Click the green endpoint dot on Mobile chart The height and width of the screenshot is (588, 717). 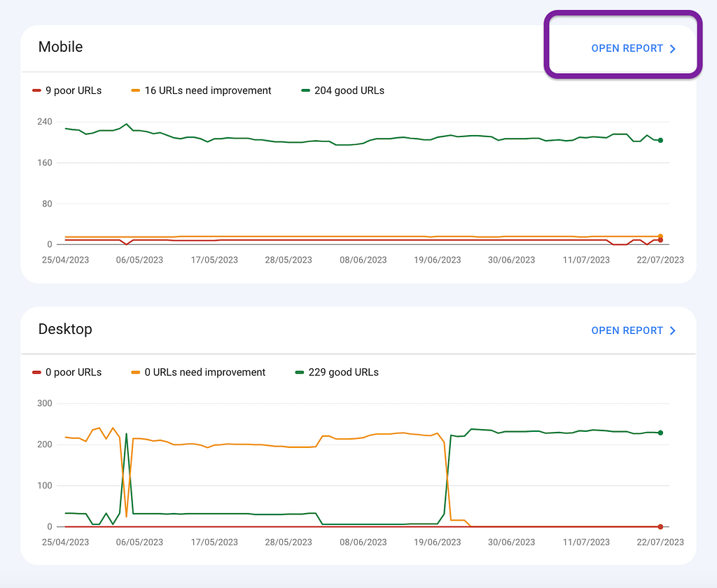(660, 141)
